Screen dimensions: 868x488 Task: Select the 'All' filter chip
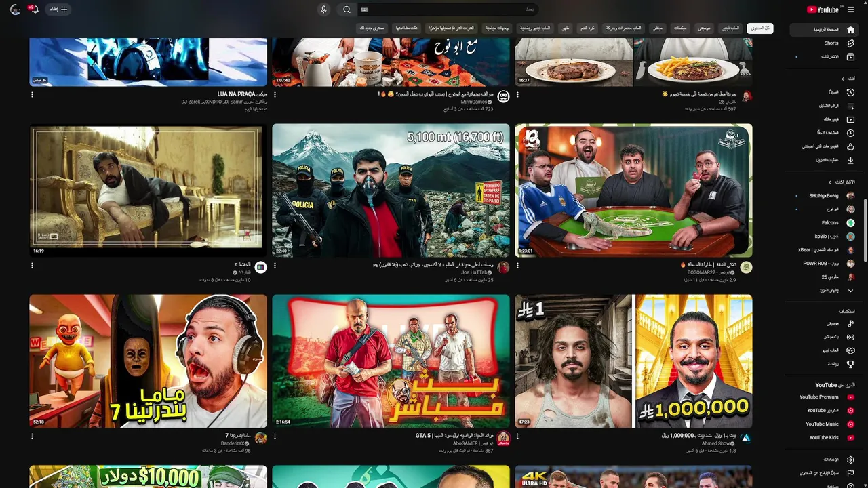click(x=760, y=28)
